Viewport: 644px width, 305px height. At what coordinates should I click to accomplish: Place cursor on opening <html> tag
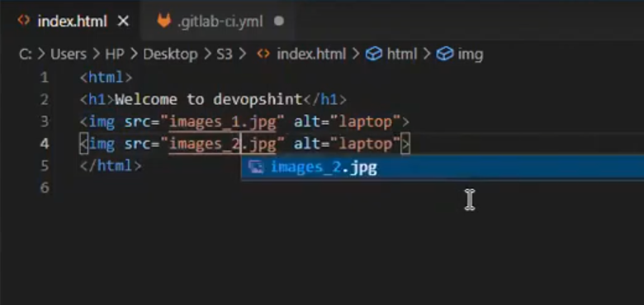[106, 77]
